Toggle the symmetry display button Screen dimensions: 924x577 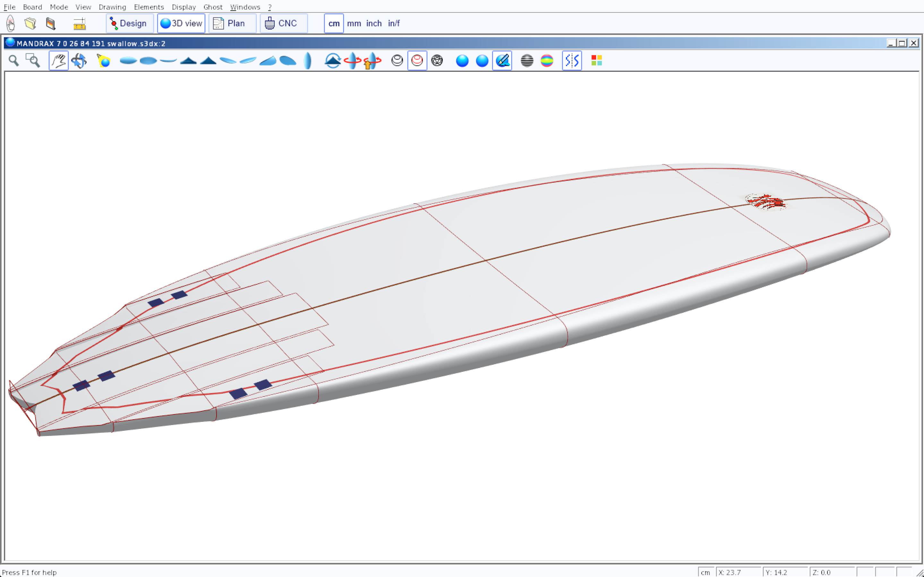point(572,61)
